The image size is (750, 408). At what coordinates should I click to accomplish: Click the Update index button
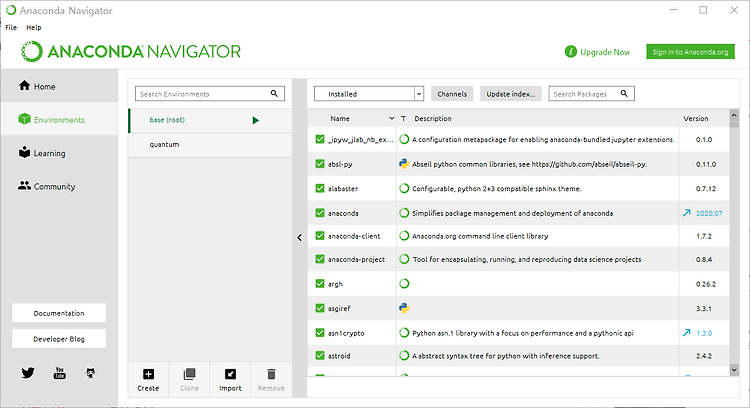(x=511, y=94)
